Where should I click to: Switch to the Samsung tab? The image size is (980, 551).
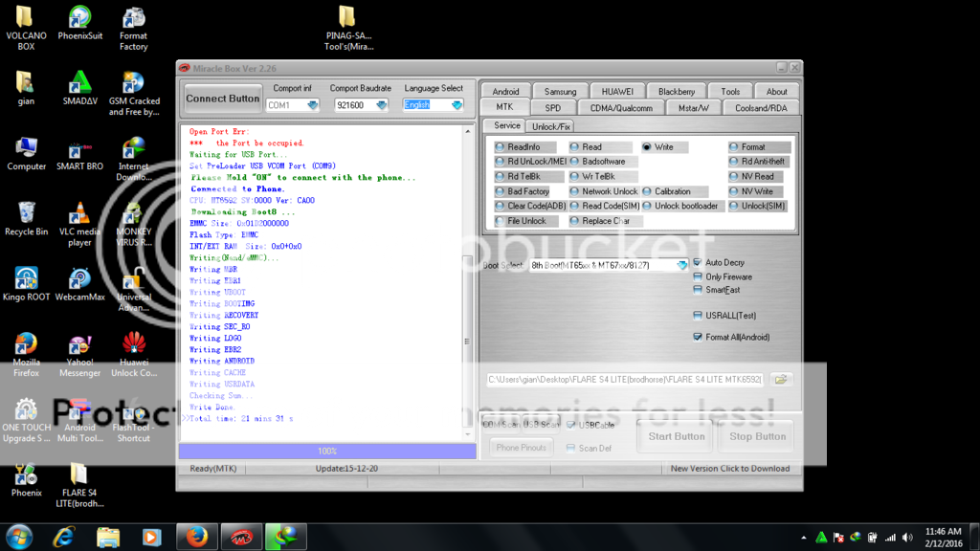click(x=560, y=92)
